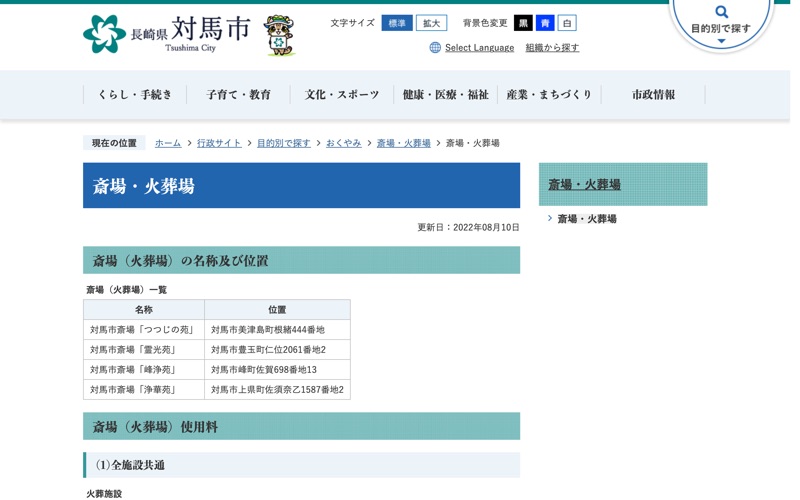Screen dimensions: 800x500
Task: Click the 長崎県 対馬市 site title
Action: [x=190, y=32]
